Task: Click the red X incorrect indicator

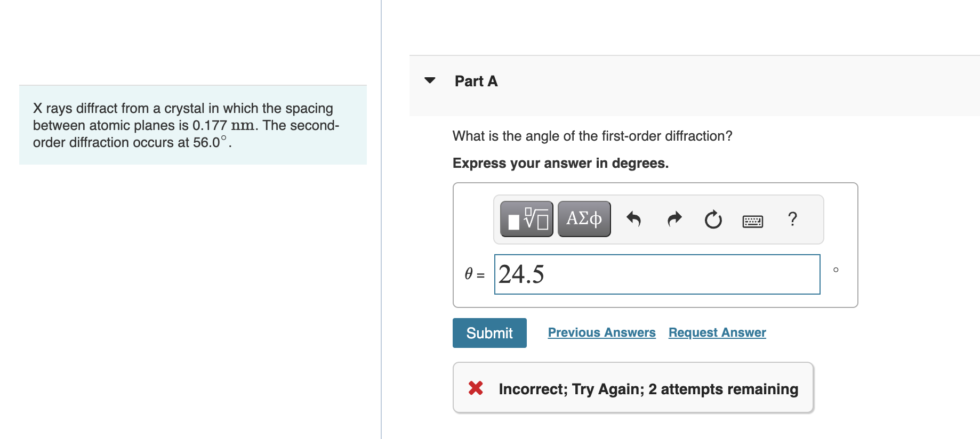Action: point(475,388)
